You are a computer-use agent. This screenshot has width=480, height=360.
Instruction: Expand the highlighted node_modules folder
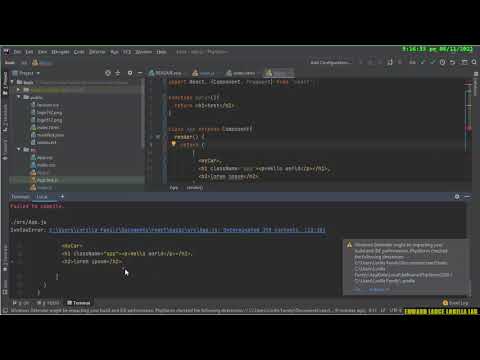[19, 90]
